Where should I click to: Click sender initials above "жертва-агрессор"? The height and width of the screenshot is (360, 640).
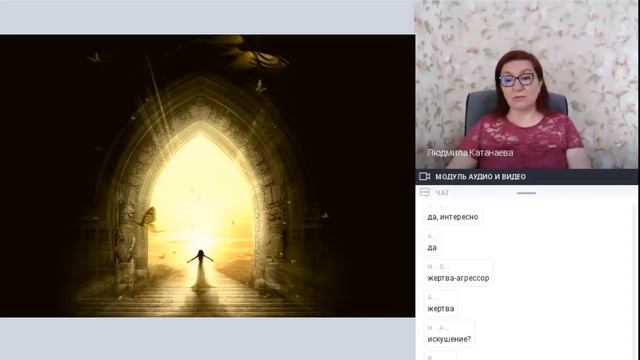click(438, 267)
